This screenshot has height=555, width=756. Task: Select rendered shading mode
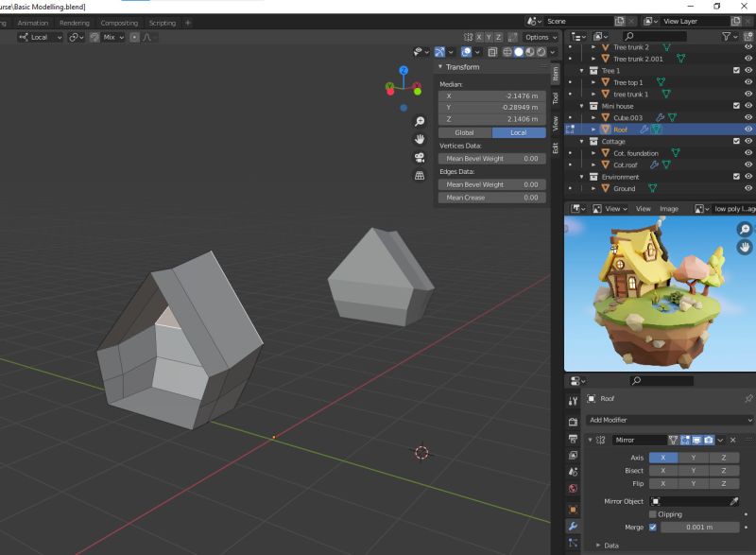point(541,52)
